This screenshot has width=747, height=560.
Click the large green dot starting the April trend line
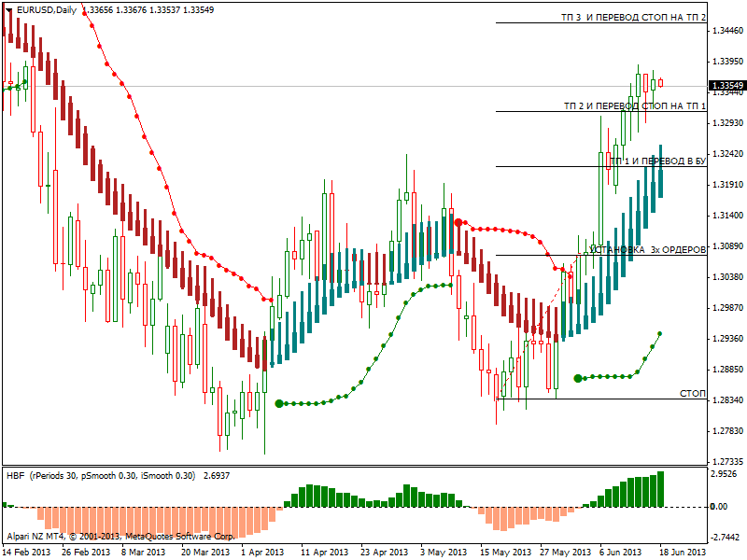[279, 403]
